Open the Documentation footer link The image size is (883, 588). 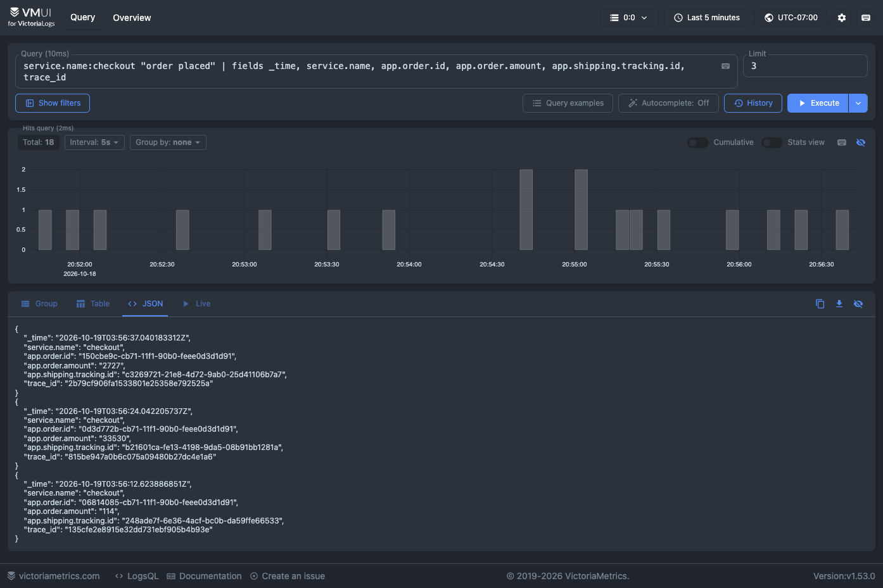(204, 576)
